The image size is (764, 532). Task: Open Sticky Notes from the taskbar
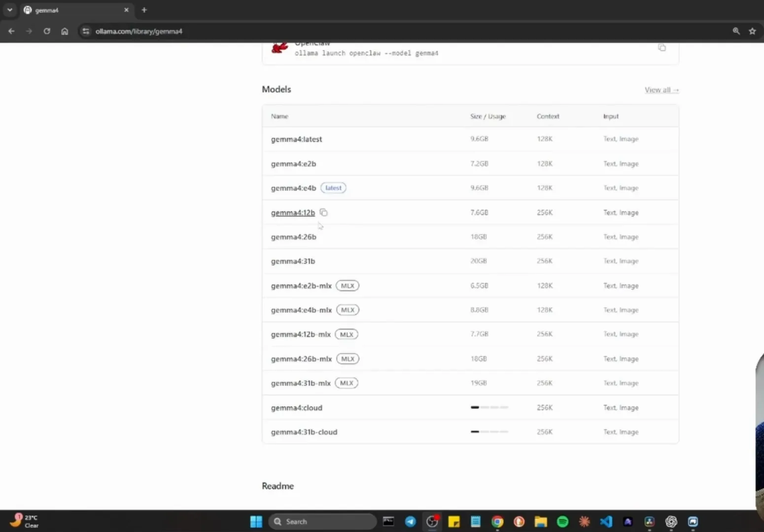(x=454, y=522)
